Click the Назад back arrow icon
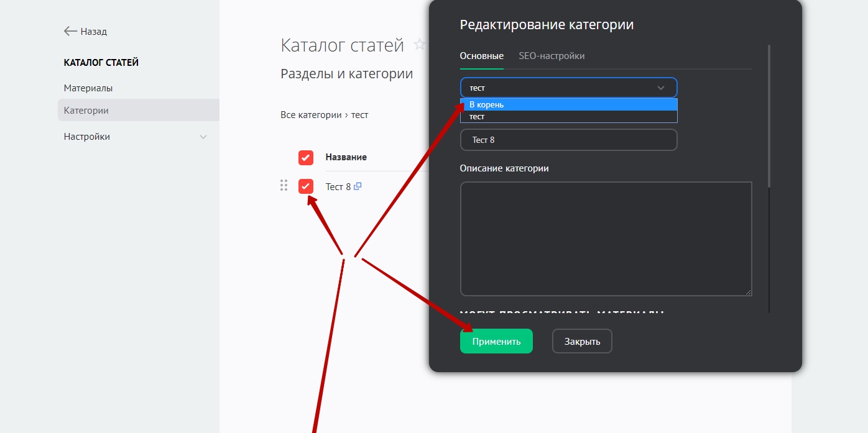This screenshot has width=868, height=433. coord(70,31)
